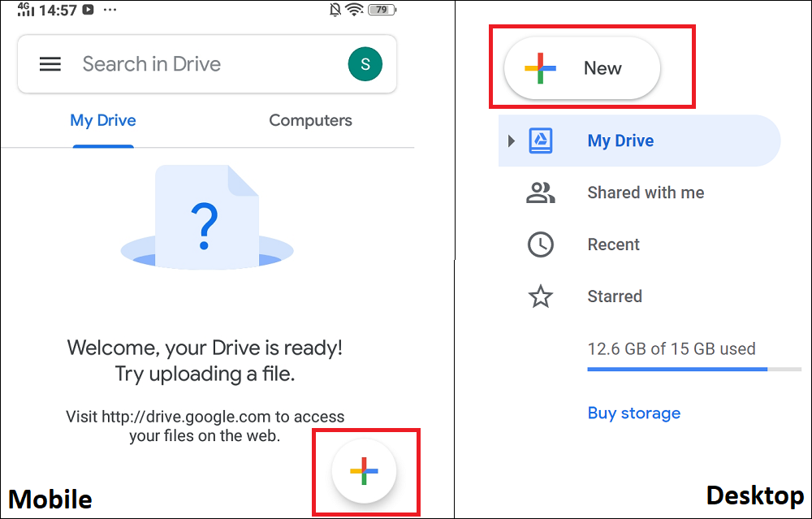The height and width of the screenshot is (519, 812).
Task: Tap the muted notification bell icon
Action: click(335, 9)
